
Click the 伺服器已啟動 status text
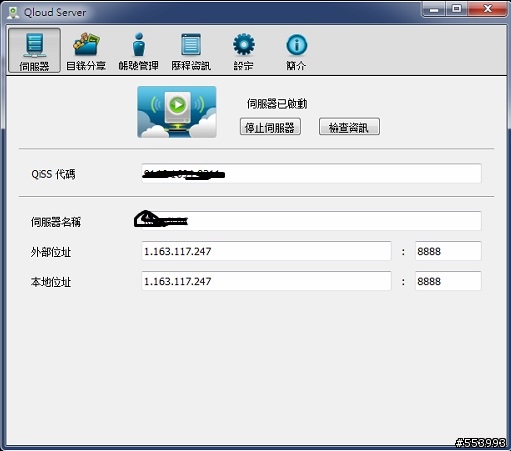pyautogui.click(x=277, y=104)
